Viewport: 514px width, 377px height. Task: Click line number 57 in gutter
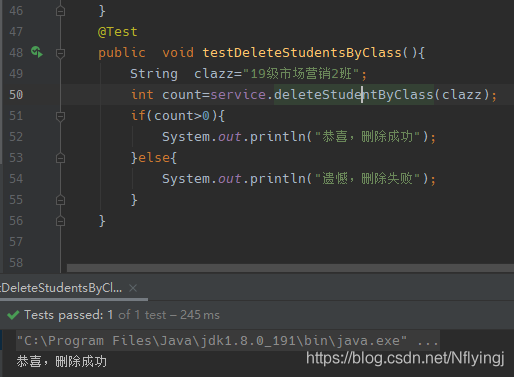16,242
